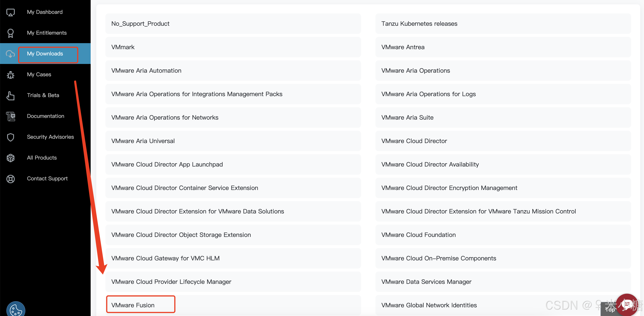This screenshot has width=644, height=316.
Task: Click the My Cases bug icon
Action: point(11,75)
